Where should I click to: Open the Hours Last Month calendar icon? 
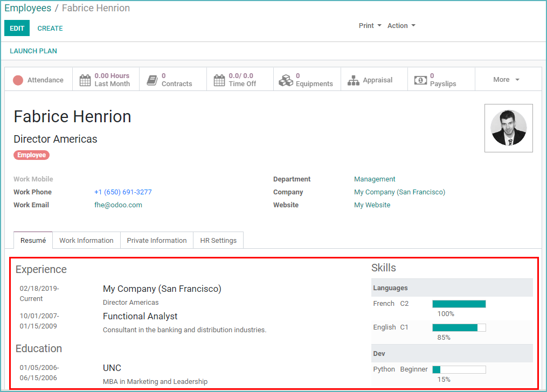pyautogui.click(x=85, y=79)
